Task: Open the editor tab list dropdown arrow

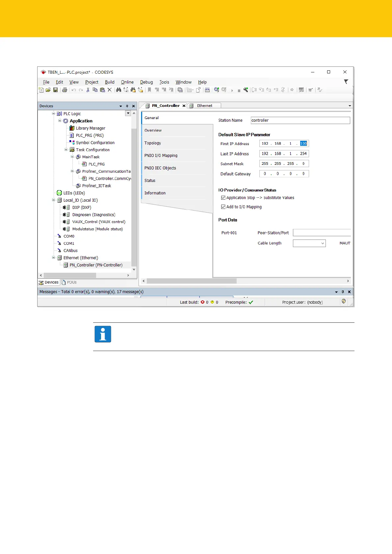Action: 350,106
